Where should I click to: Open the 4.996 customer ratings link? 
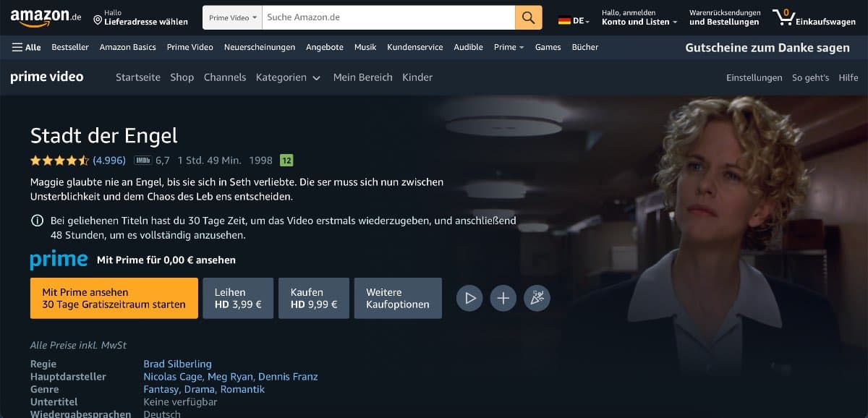(109, 161)
